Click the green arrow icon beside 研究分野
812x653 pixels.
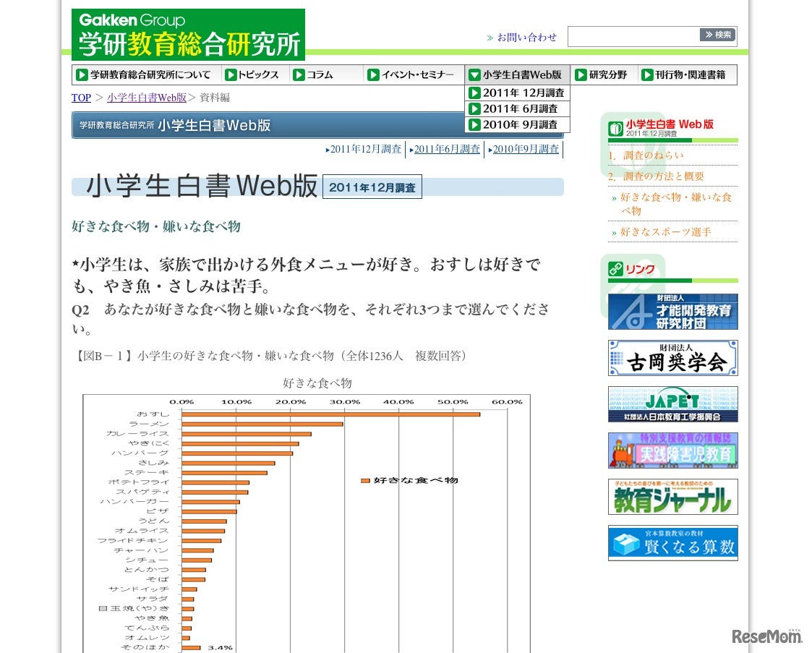pos(581,75)
